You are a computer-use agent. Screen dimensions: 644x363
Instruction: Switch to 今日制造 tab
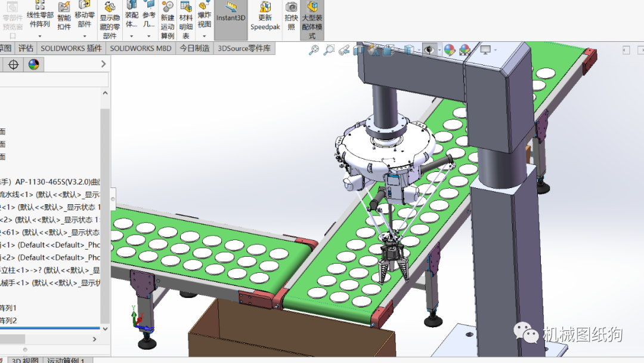[194, 48]
